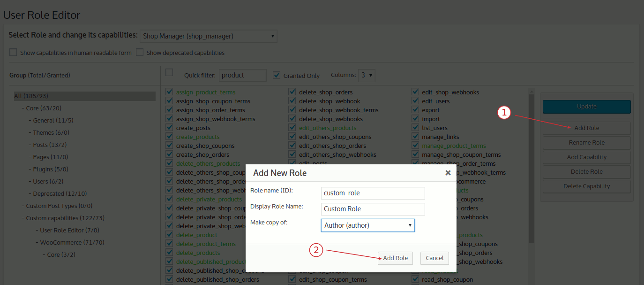Click the Delete Capability button
This screenshot has width=644, height=285.
pyautogui.click(x=586, y=186)
